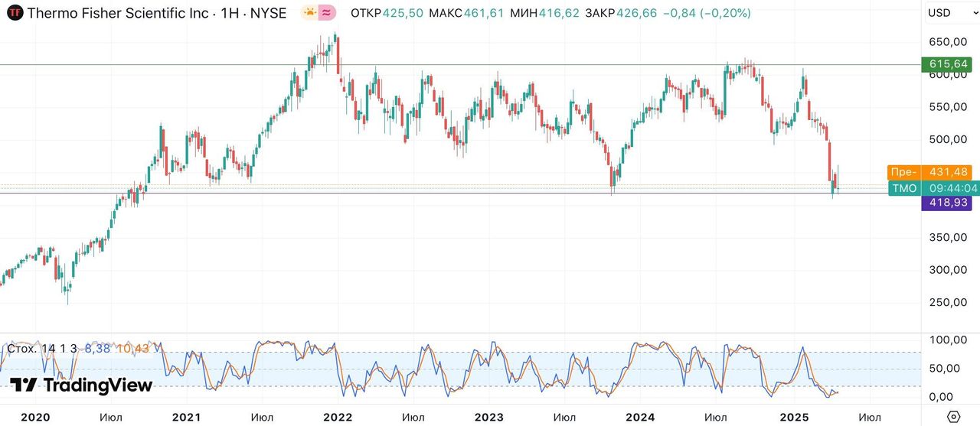The image size is (980, 426).
Task: Select the Стох. 14 1 3 indicator label
Action: 42,349
